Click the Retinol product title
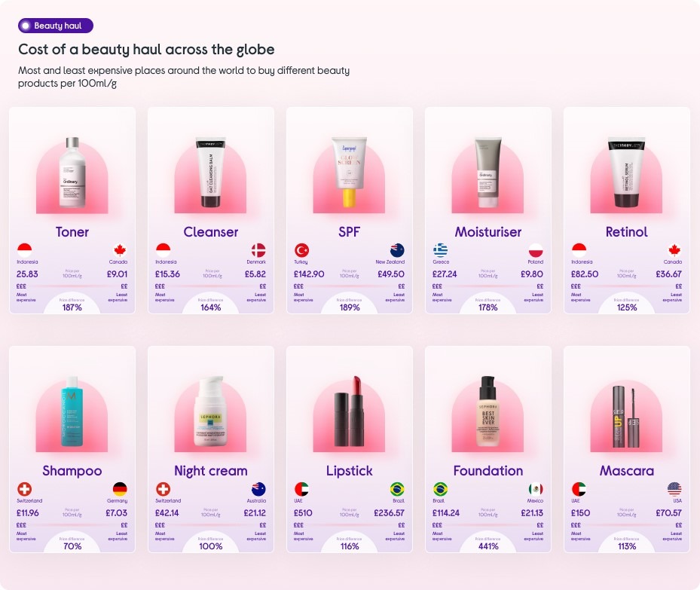This screenshot has width=700, height=590. pos(626,232)
